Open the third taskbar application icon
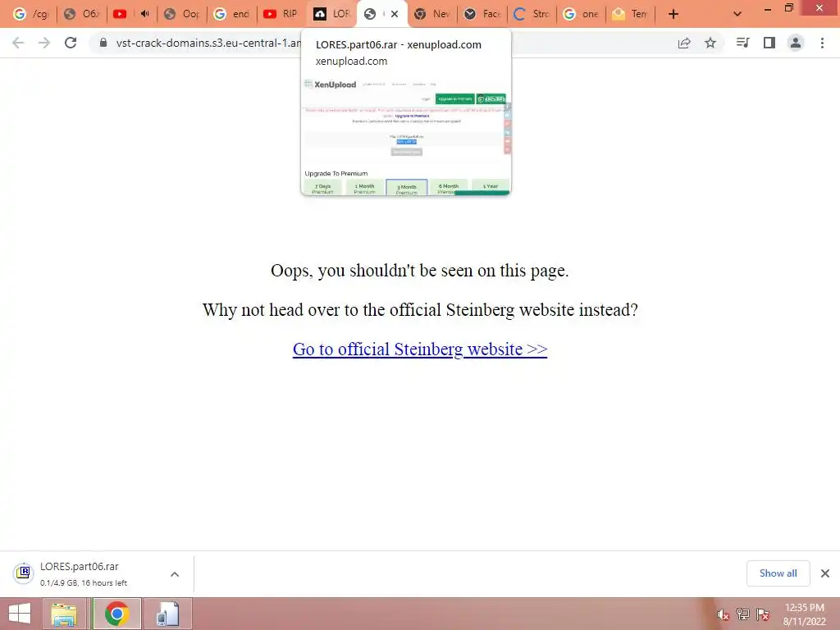The height and width of the screenshot is (630, 840). coord(167,614)
